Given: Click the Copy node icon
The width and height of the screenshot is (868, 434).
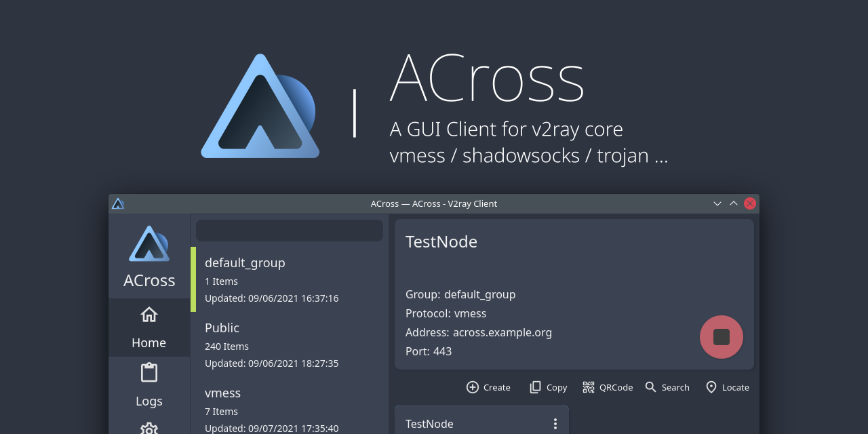Looking at the screenshot, I should click(x=536, y=387).
